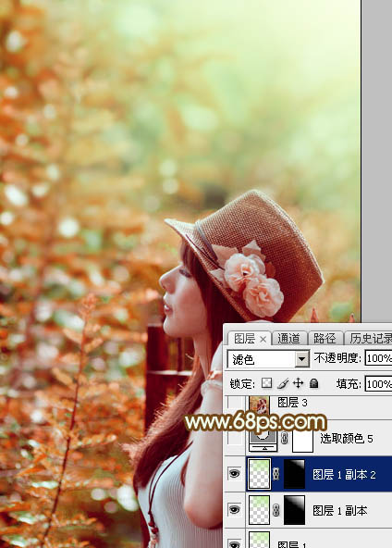Click the 填充 label
392x548 pixels.
[x=349, y=384]
